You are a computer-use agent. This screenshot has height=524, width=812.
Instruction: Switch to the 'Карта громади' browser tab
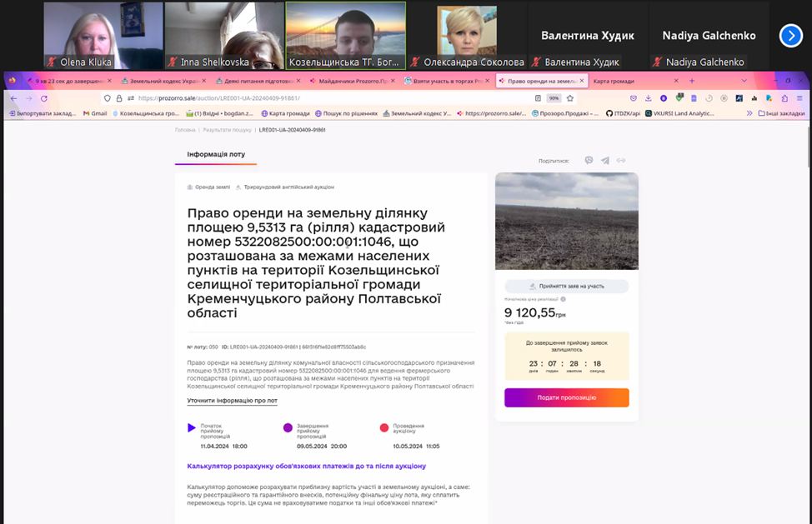[634, 81]
